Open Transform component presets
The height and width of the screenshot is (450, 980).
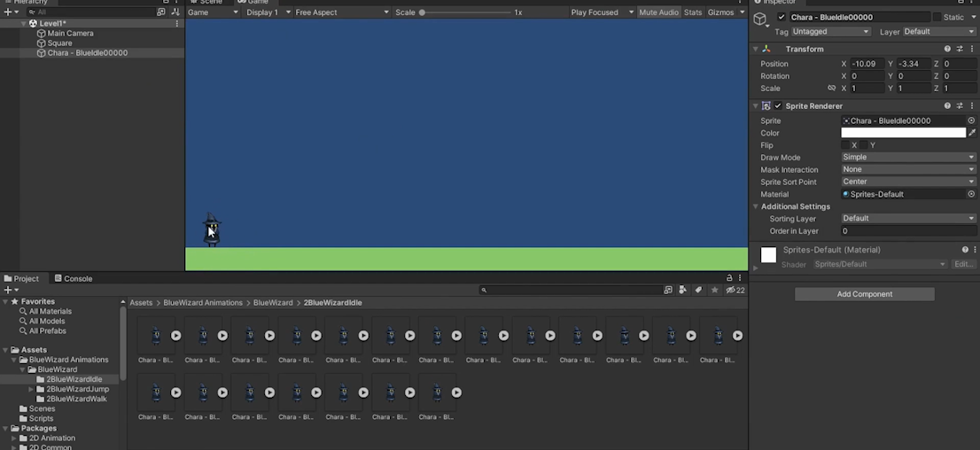click(x=960, y=49)
